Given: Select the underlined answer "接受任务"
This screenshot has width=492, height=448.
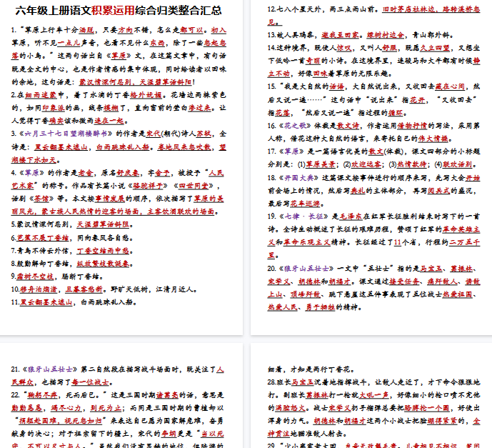Looking at the screenshot, I should pos(404,282).
